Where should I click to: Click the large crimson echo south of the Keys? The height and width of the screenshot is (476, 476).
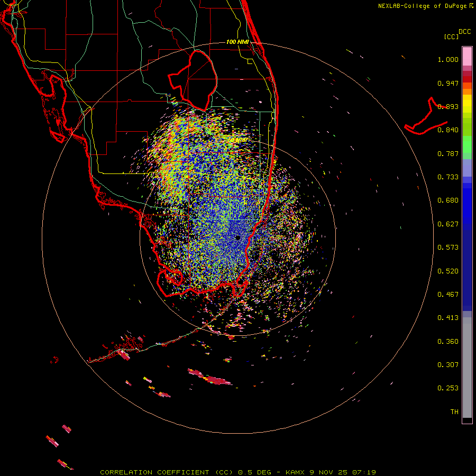click(x=209, y=377)
